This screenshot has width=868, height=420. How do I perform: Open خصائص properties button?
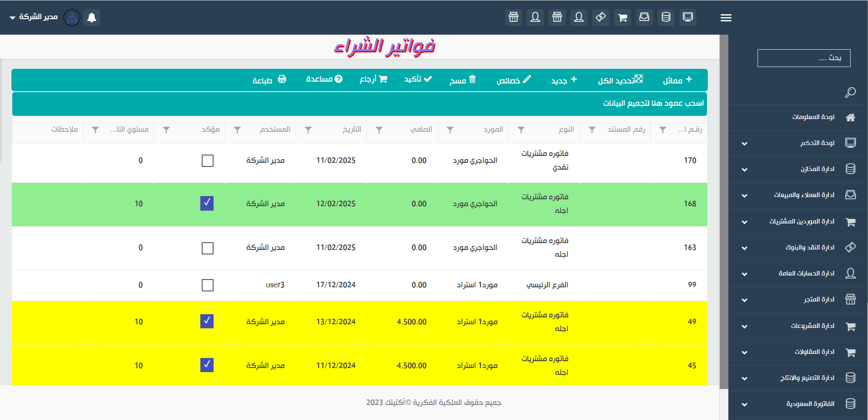tap(514, 80)
